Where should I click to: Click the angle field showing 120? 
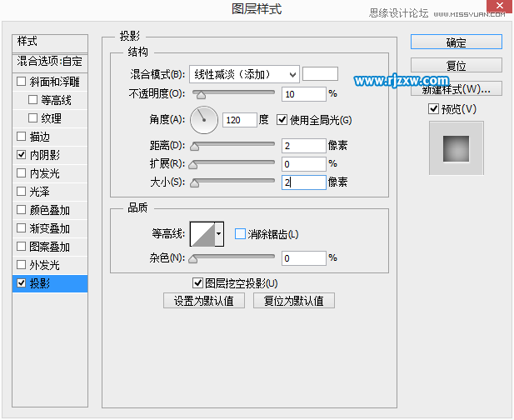pos(240,120)
